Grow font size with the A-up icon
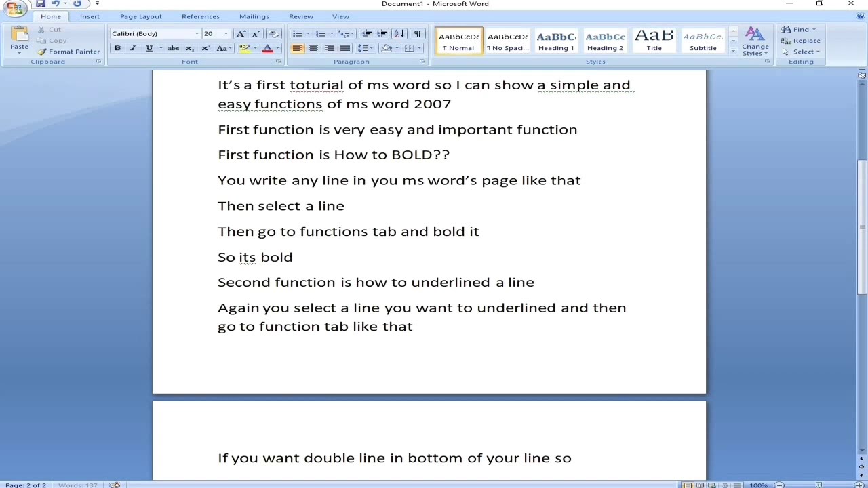868x488 pixels. click(241, 34)
